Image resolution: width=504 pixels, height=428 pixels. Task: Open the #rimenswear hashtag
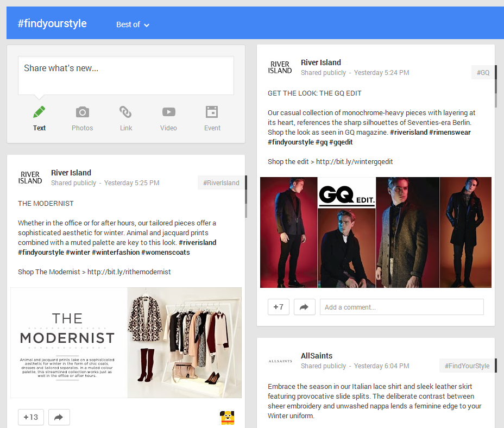[450, 133]
